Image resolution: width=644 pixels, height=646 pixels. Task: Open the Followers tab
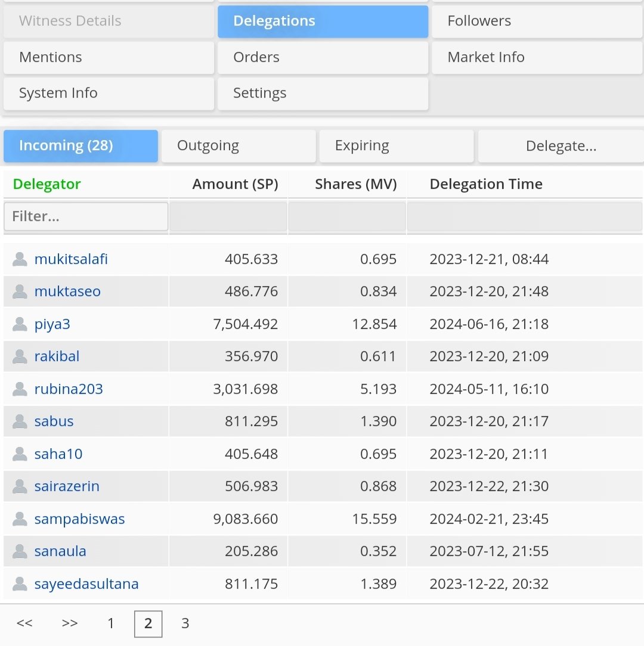538,21
